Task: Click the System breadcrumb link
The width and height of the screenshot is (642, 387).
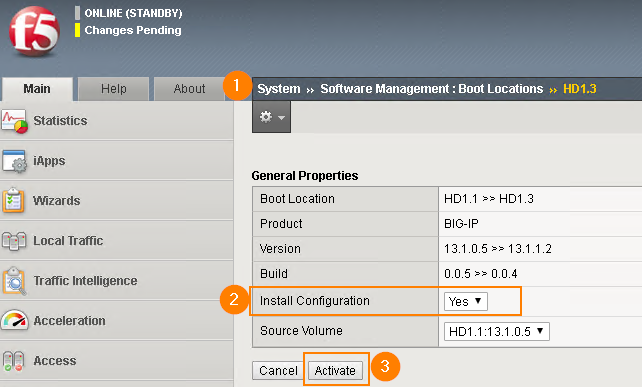Action: pos(279,89)
